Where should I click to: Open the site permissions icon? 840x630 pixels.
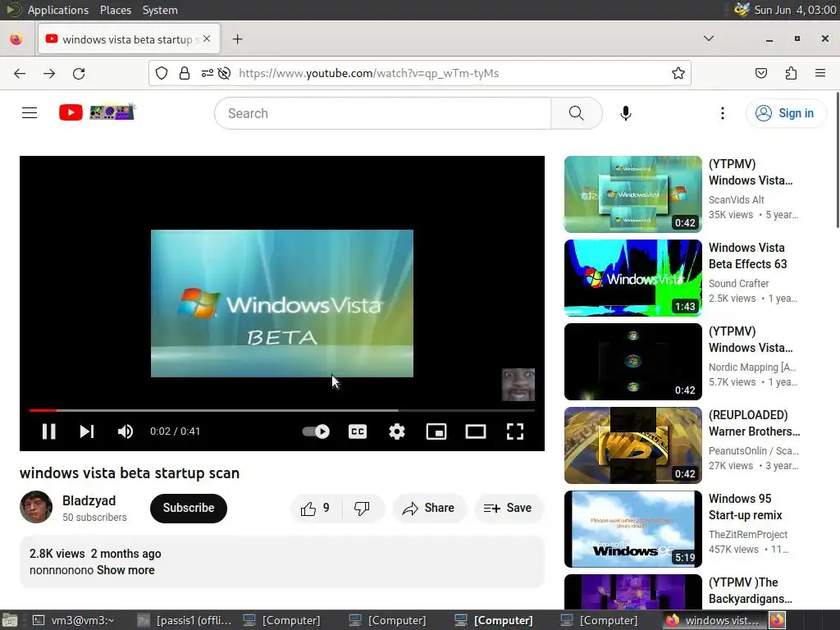[x=207, y=73]
